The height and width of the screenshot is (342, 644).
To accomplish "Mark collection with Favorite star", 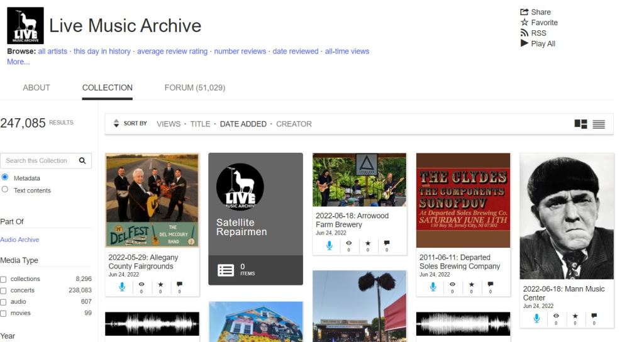I will pyautogui.click(x=525, y=23).
